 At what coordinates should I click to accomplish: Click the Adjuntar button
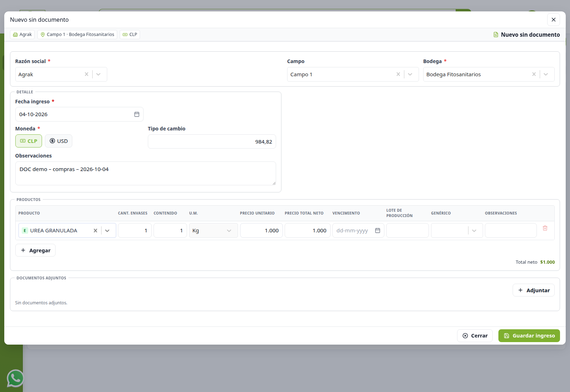click(x=534, y=290)
